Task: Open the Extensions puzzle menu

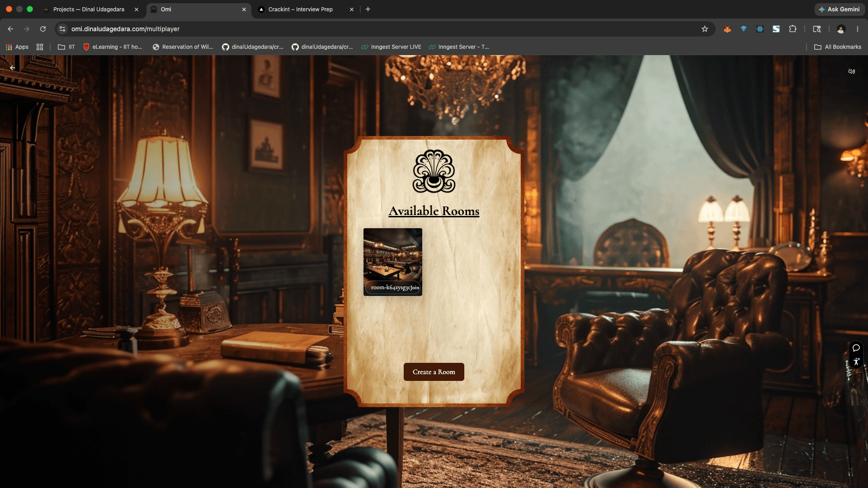Action: (793, 29)
